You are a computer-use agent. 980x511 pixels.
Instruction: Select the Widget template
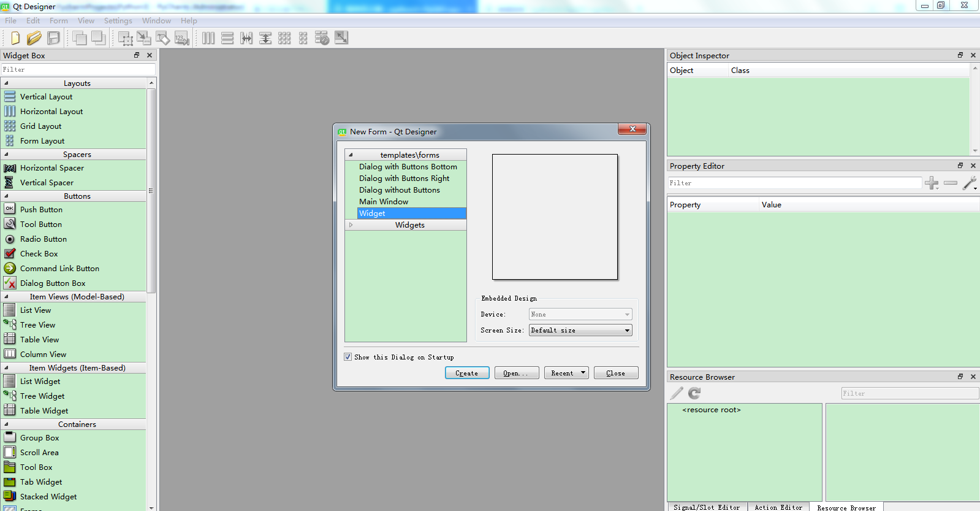[412, 213]
